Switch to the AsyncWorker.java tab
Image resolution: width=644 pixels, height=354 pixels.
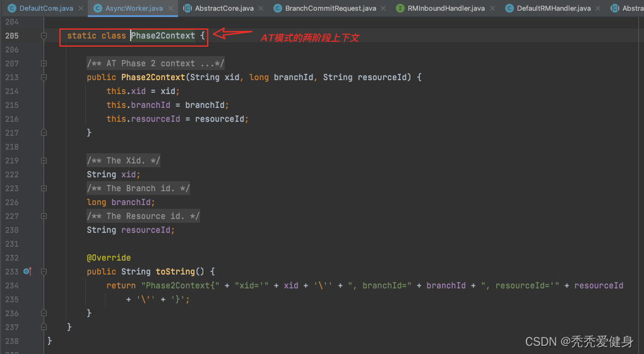click(x=134, y=8)
